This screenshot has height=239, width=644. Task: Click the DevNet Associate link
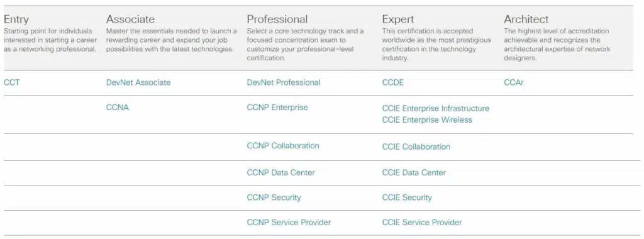pos(138,82)
